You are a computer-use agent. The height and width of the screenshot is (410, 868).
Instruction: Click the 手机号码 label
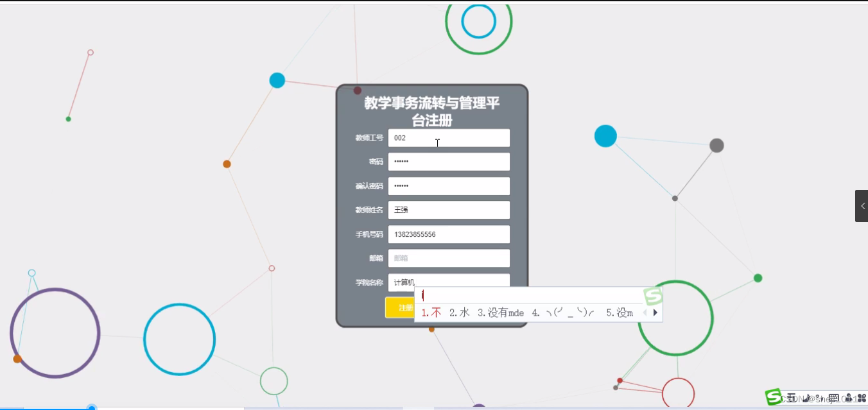point(369,235)
